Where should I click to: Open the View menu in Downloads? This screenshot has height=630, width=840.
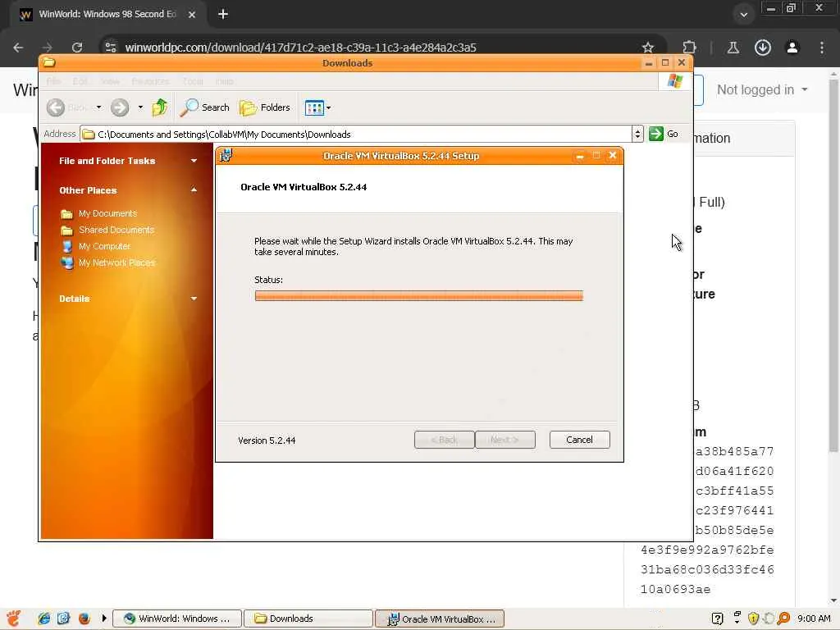pos(110,81)
